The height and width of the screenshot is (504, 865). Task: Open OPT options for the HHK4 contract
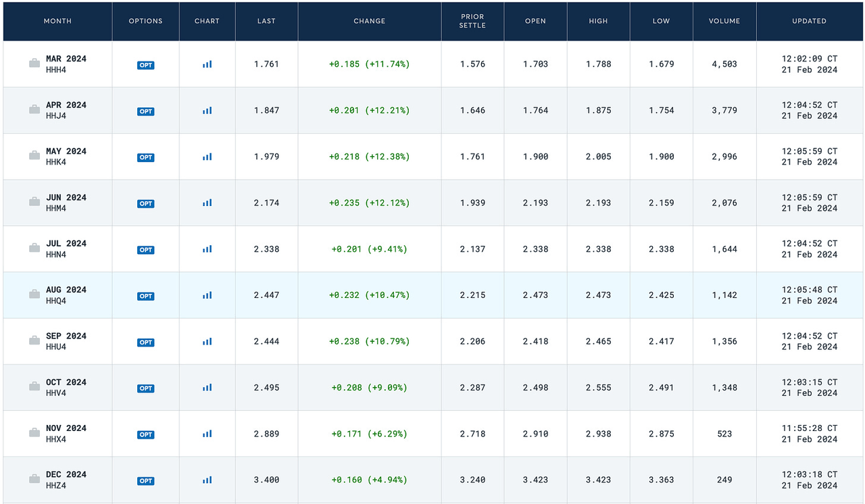point(146,157)
